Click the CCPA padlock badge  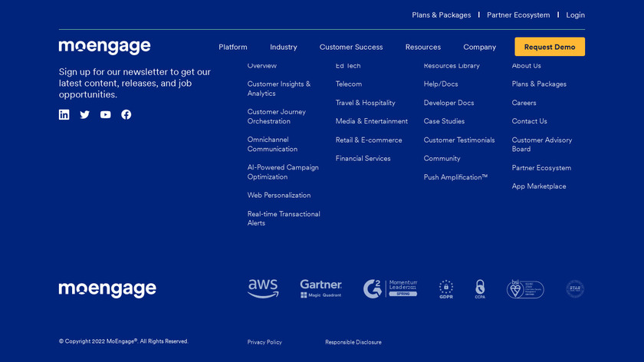pos(480,289)
